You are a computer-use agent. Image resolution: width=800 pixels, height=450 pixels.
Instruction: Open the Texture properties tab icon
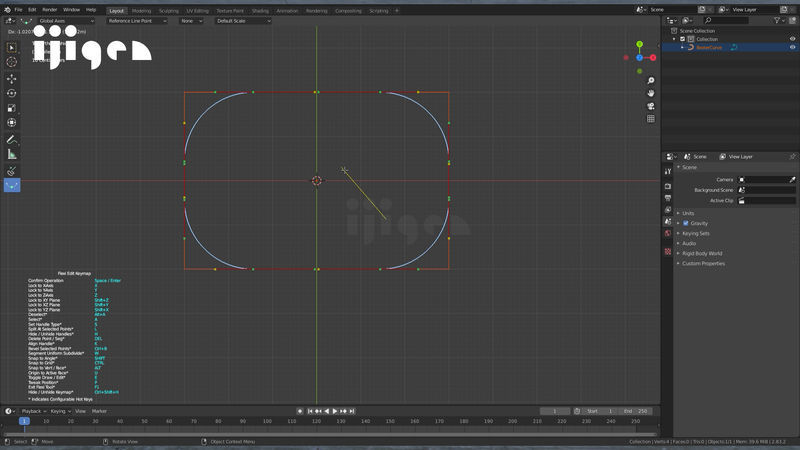[668, 252]
